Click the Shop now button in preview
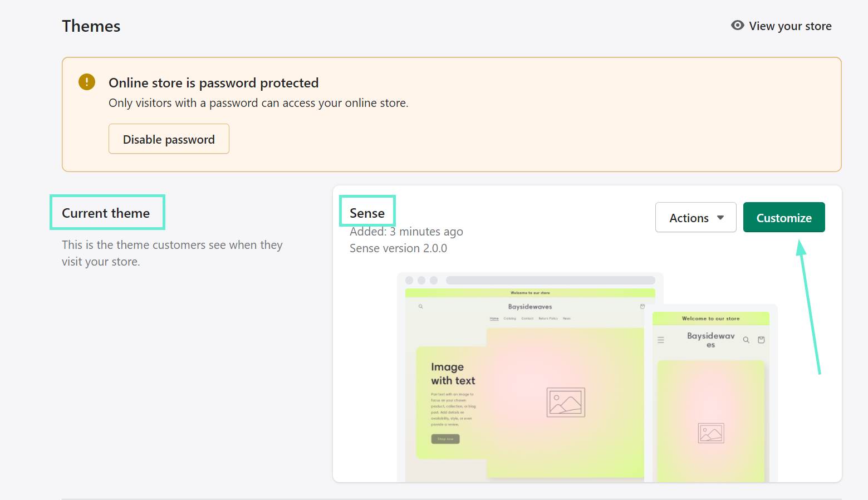The width and height of the screenshot is (868, 500). pyautogui.click(x=445, y=439)
